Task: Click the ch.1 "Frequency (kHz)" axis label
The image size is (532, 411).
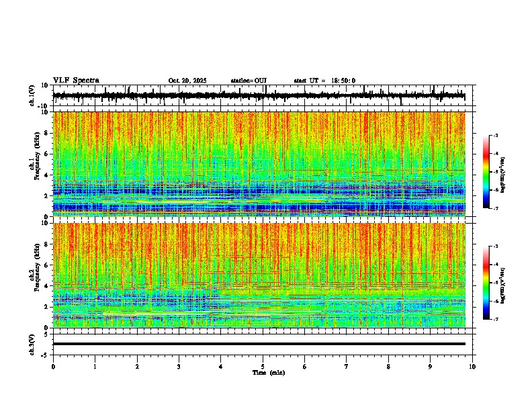Action: pyautogui.click(x=38, y=156)
